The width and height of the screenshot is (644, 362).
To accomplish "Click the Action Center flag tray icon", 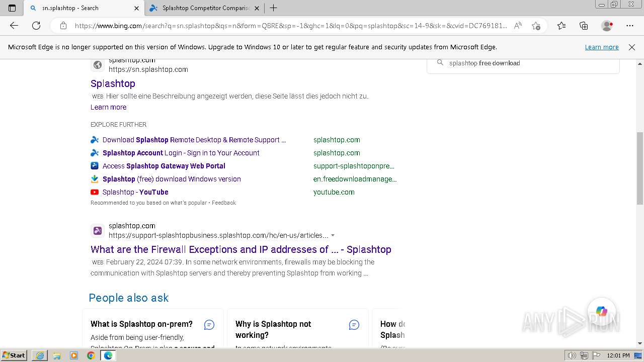I will click(595, 355).
